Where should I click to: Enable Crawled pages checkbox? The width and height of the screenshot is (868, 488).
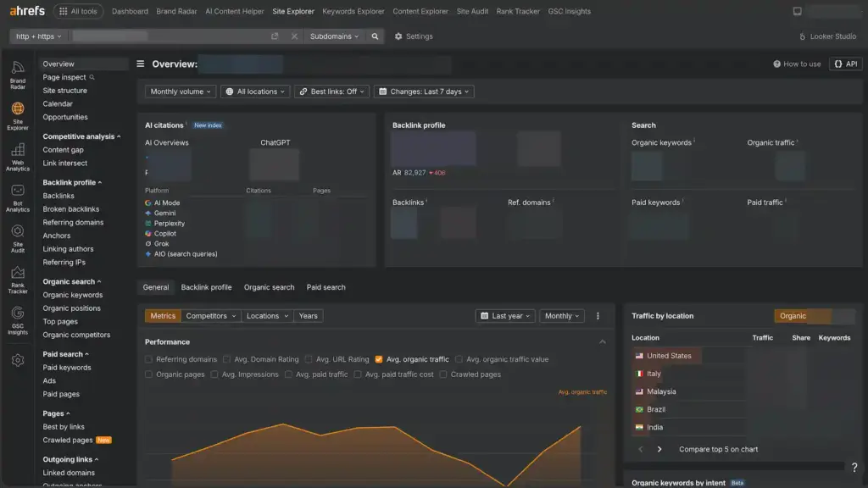[443, 374]
